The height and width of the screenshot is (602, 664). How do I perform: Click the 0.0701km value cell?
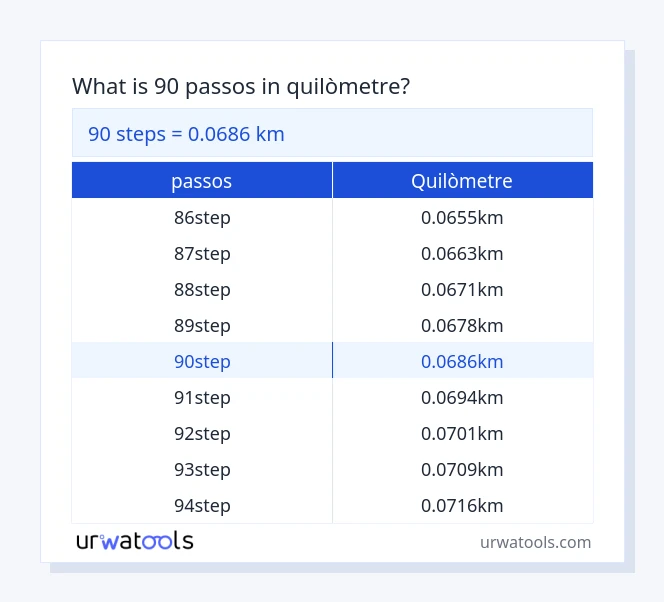pyautogui.click(x=462, y=433)
